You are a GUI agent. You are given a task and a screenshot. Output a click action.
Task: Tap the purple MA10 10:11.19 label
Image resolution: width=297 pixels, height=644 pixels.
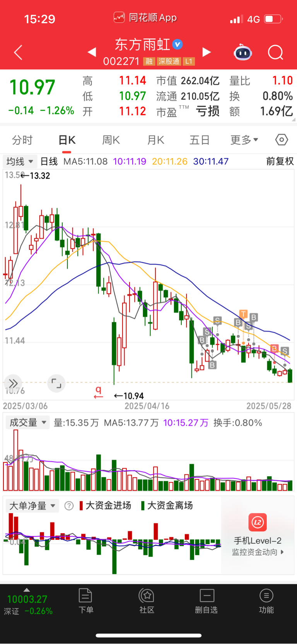(x=130, y=161)
